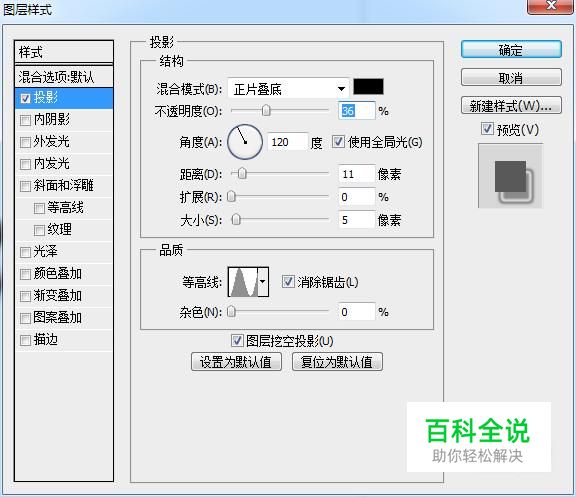Select the 外发光 style row label
The width and height of the screenshot is (576, 497).
point(51,141)
